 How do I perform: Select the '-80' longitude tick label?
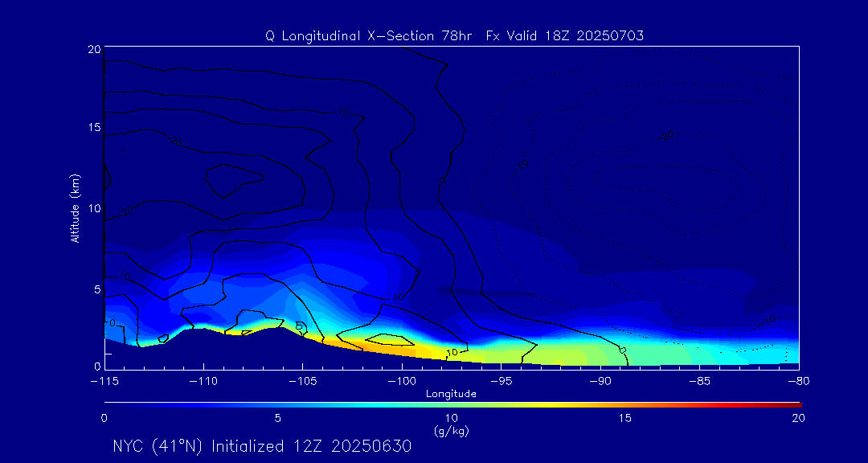[x=799, y=382]
